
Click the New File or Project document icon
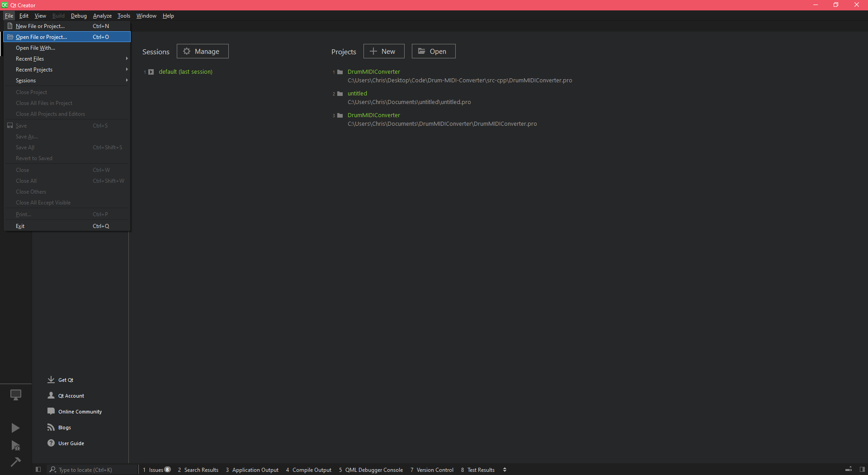[10, 26]
